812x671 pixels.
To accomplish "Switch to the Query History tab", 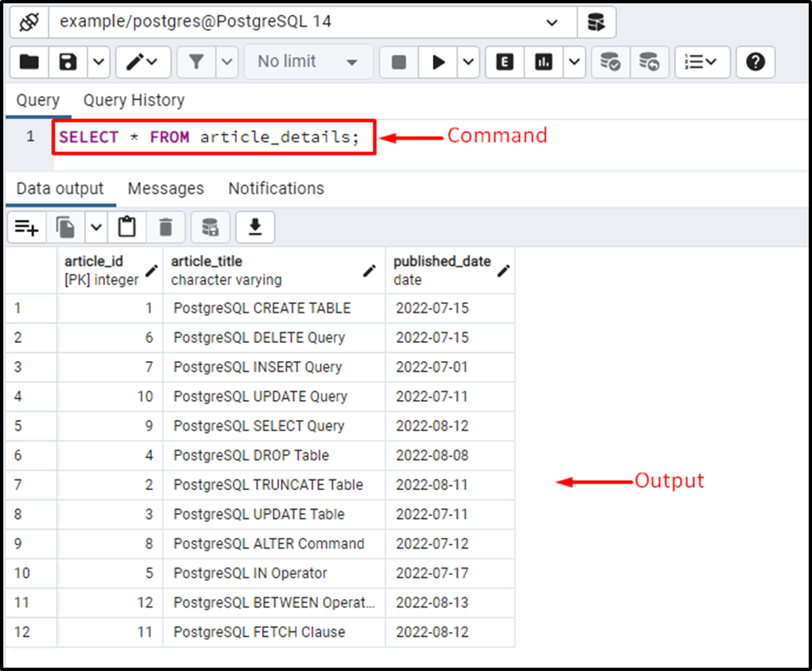I will point(133,100).
